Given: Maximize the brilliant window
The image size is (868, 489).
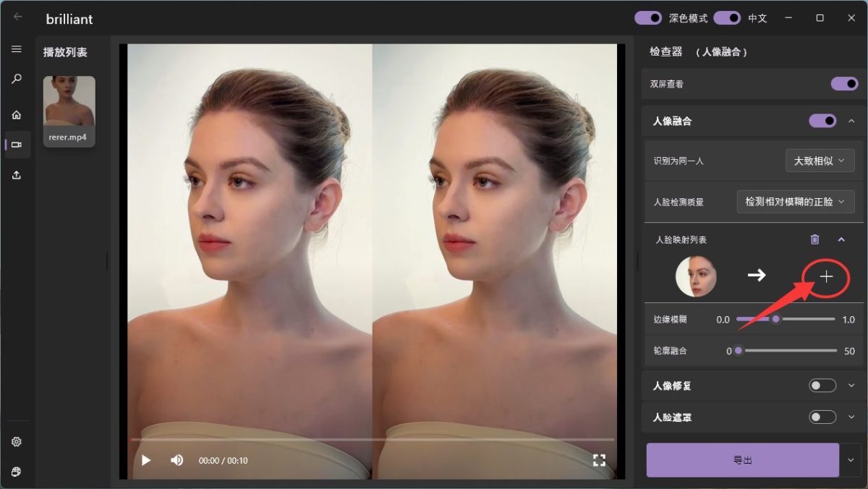Looking at the screenshot, I should tap(820, 18).
